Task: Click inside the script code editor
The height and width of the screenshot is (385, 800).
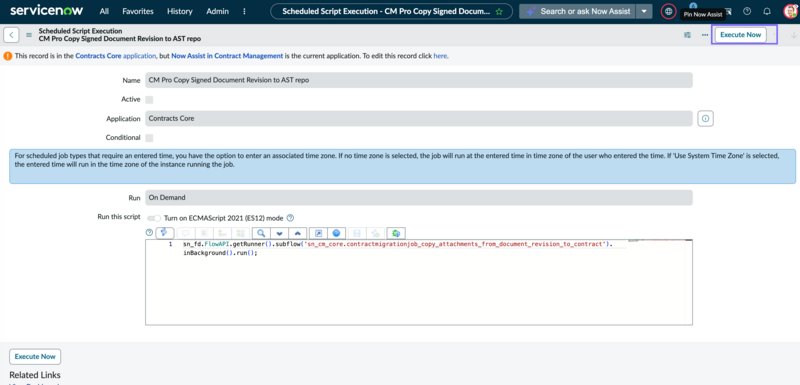Action: tap(419, 283)
